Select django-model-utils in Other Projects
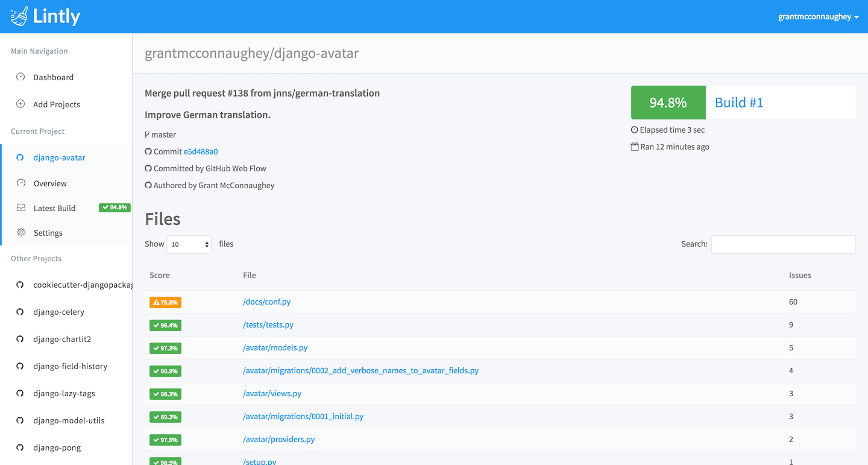This screenshot has width=868, height=465. coord(69,420)
